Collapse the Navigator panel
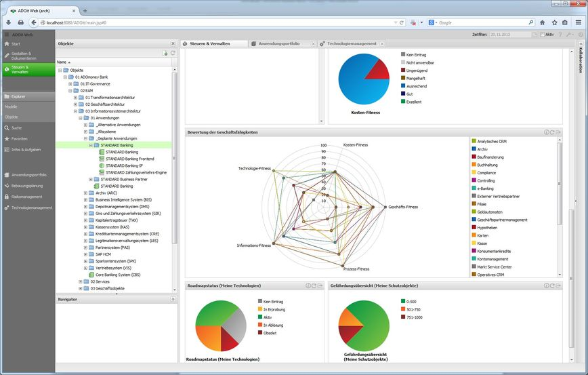588x375 pixels. click(173, 299)
